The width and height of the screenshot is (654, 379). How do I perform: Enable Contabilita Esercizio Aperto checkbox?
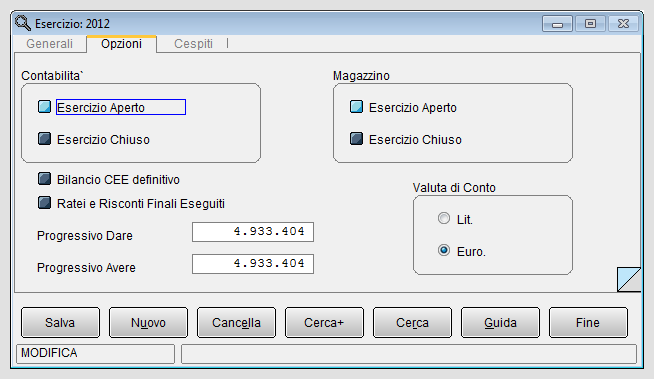(44, 107)
